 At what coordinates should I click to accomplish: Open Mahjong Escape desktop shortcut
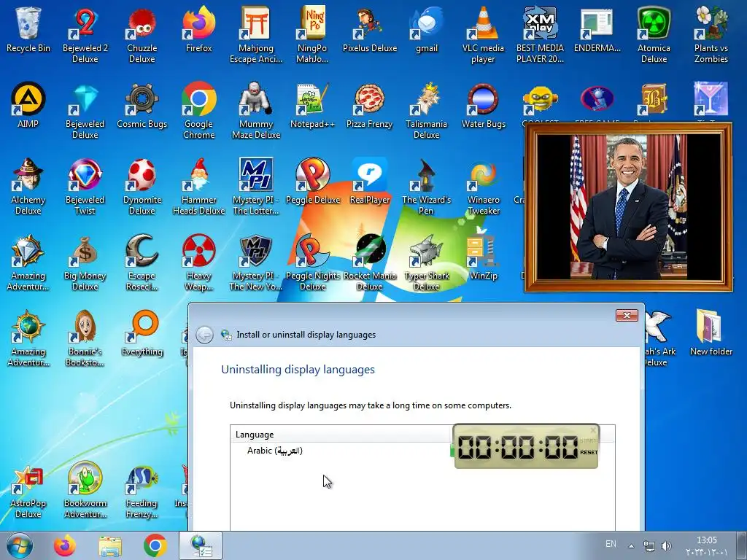tap(256, 34)
